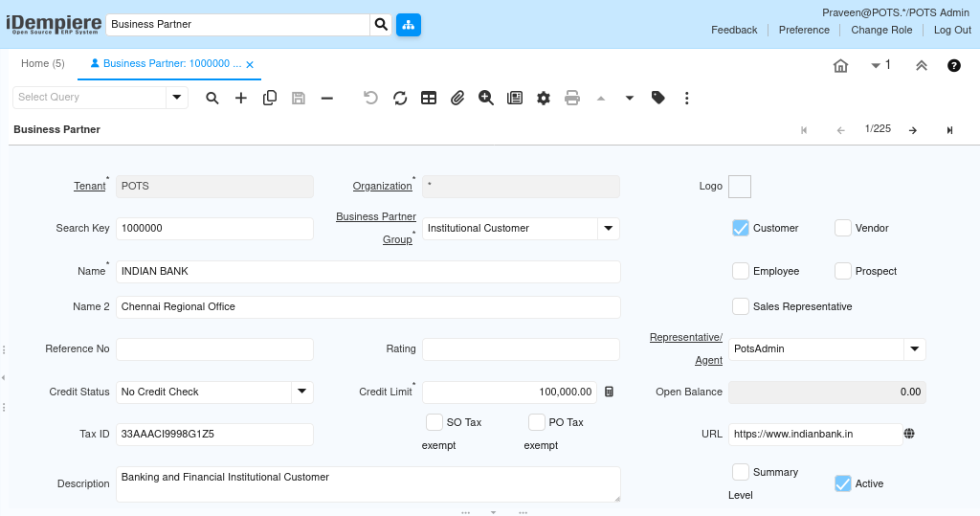Expand the window counter dropdown showing 1
The width and height of the screenshot is (980, 516).
pyautogui.click(x=880, y=65)
